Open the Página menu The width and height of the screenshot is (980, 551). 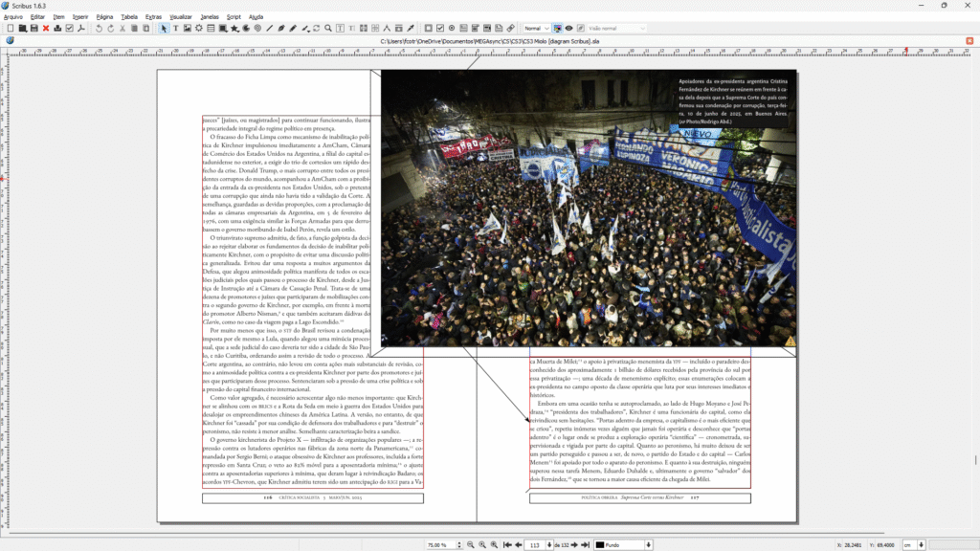coord(105,16)
